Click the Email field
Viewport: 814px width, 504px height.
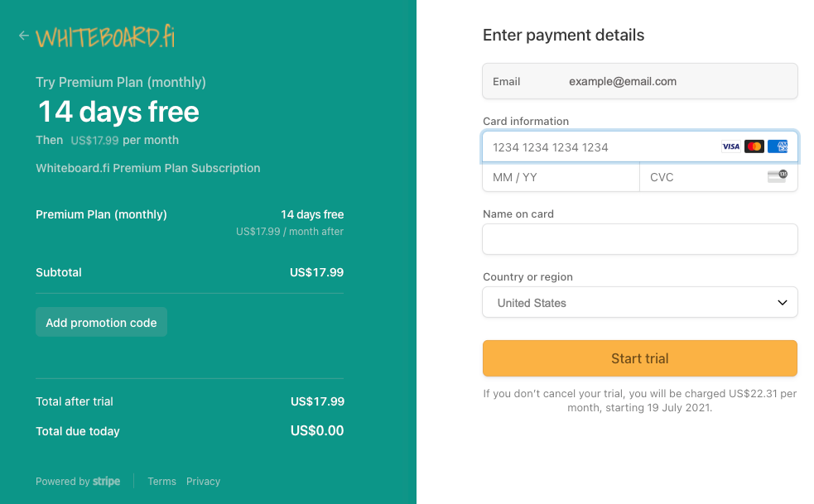click(639, 81)
